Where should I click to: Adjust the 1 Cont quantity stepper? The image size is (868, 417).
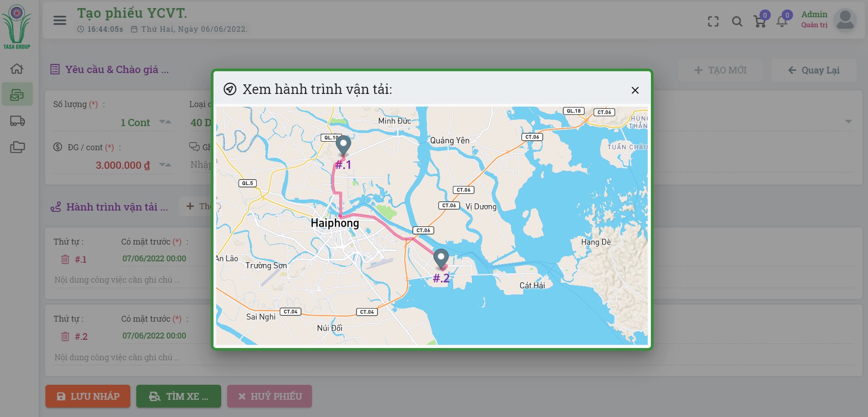[165, 122]
